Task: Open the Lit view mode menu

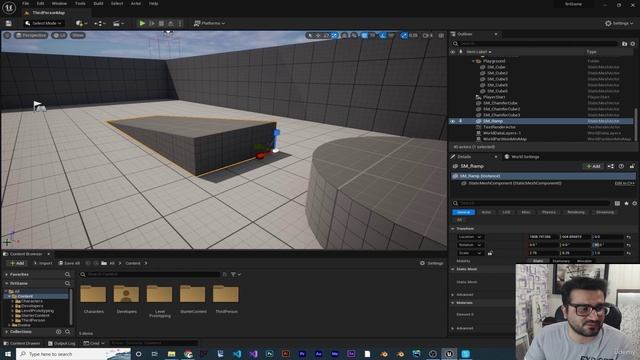Action: point(60,36)
